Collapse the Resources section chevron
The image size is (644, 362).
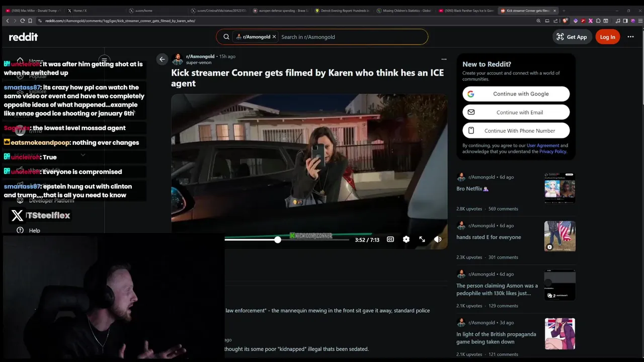(x=83, y=155)
